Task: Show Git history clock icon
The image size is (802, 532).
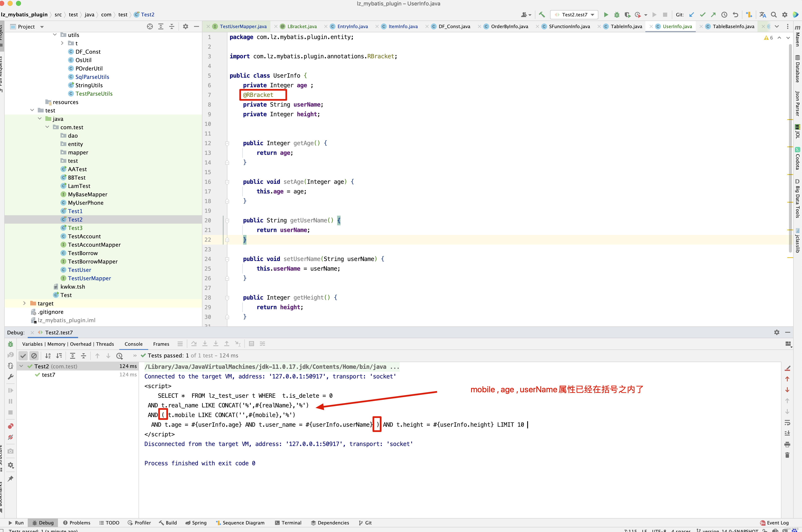Action: (x=724, y=15)
